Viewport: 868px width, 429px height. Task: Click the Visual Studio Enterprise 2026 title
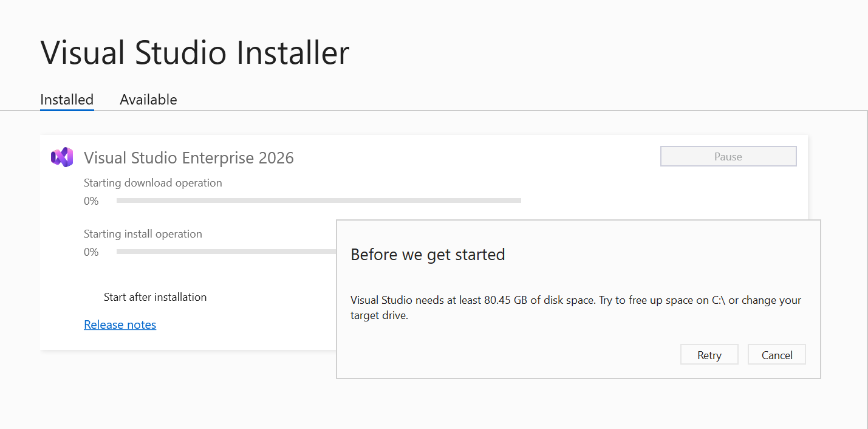click(x=189, y=157)
